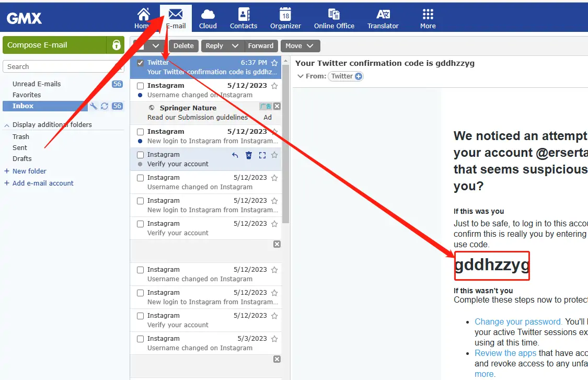Click the ad label icon on the Springer Nature row
The image size is (588, 380).
pyautogui.click(x=266, y=107)
